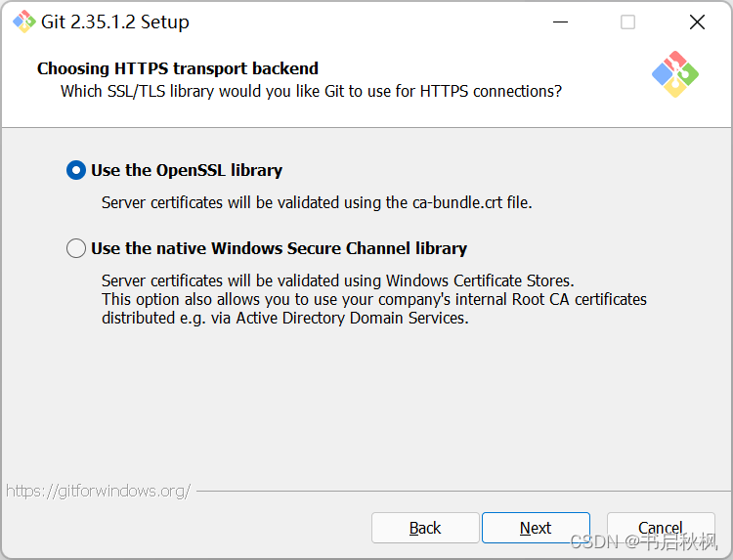Viewport: 733px width, 560px height.
Task: Click the ca-bundle.crt description text
Action: point(317,202)
